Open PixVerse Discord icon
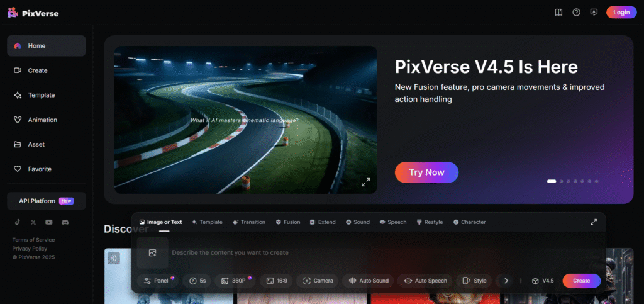The image size is (644, 304). coord(65,222)
